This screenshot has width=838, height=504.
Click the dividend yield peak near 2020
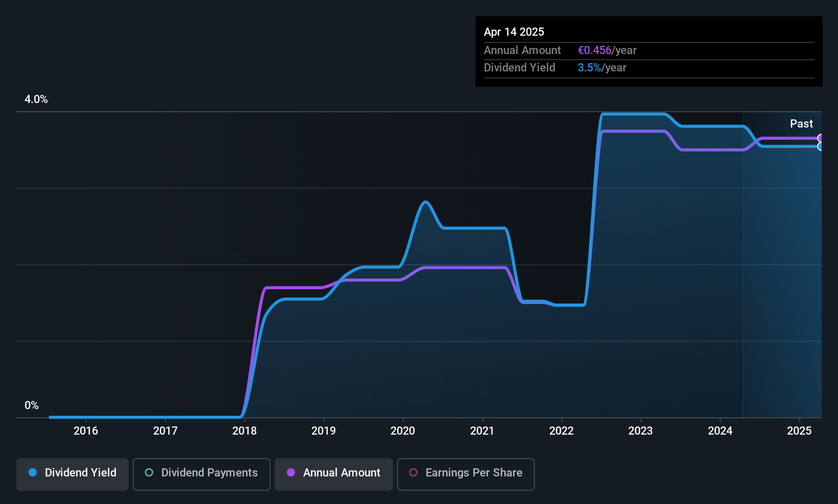pos(425,202)
